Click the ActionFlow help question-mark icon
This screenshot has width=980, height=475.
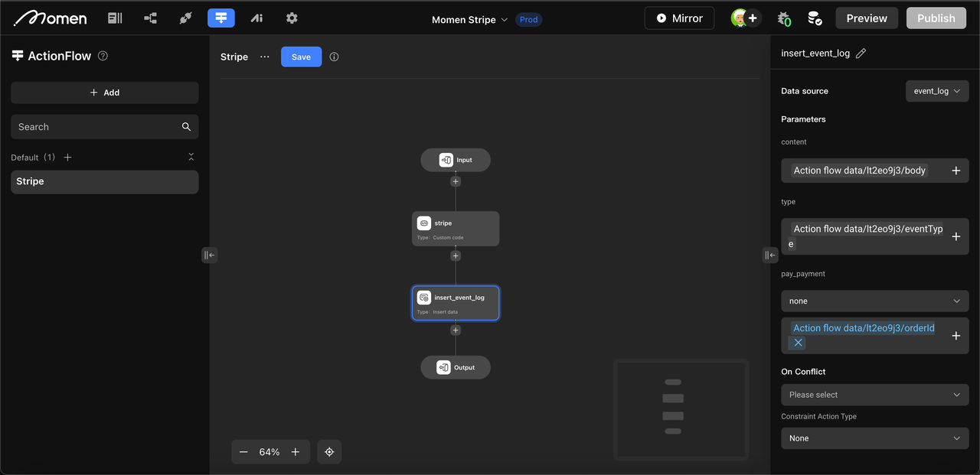[103, 56]
